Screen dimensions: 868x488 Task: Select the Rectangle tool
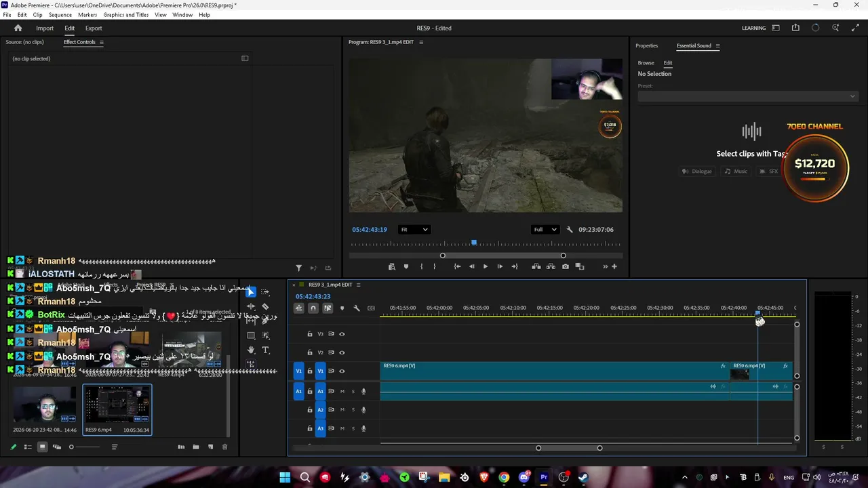(251, 335)
